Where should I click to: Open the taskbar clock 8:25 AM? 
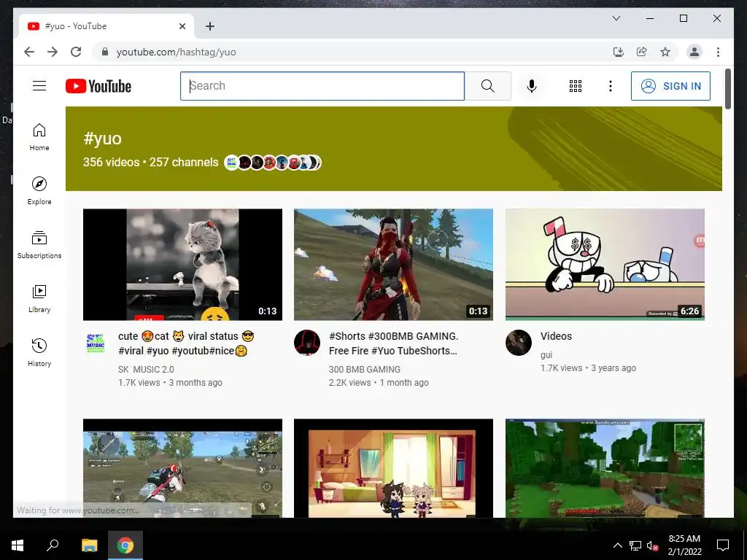684,545
